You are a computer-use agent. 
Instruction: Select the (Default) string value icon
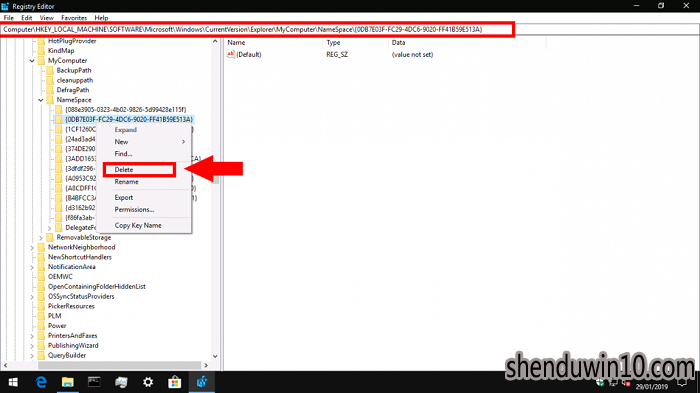coord(230,54)
